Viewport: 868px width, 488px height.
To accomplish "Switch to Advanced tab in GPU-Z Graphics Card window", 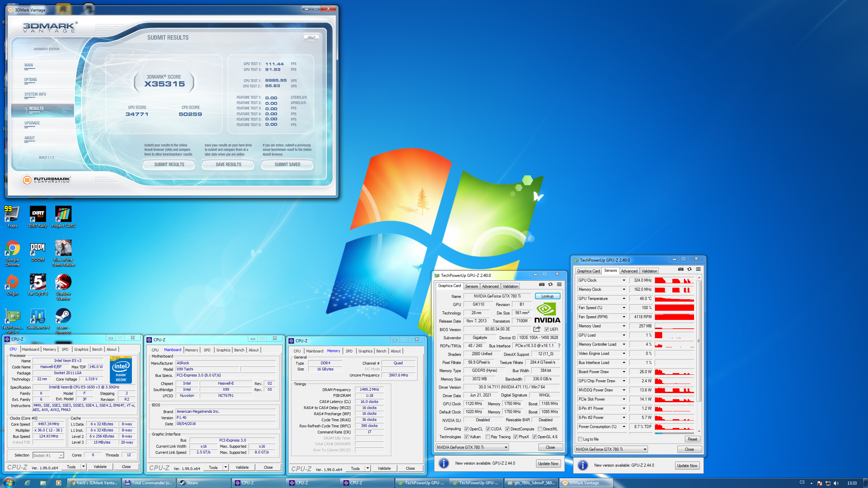I will click(x=490, y=286).
